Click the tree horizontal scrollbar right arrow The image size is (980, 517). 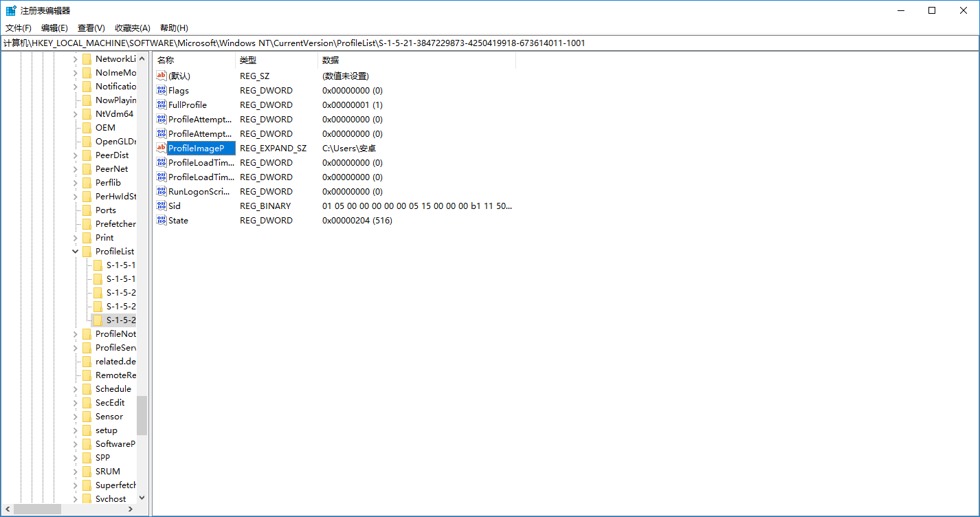131,509
